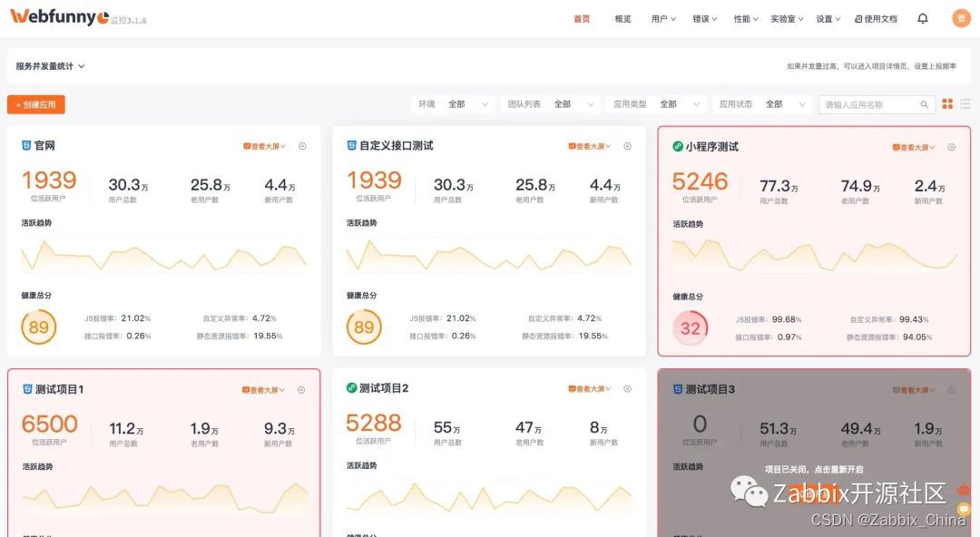Viewport: 980px width, 537px height.
Task: Open 查看大屏 dropdown on 测试项目2 card
Action: 590,389
